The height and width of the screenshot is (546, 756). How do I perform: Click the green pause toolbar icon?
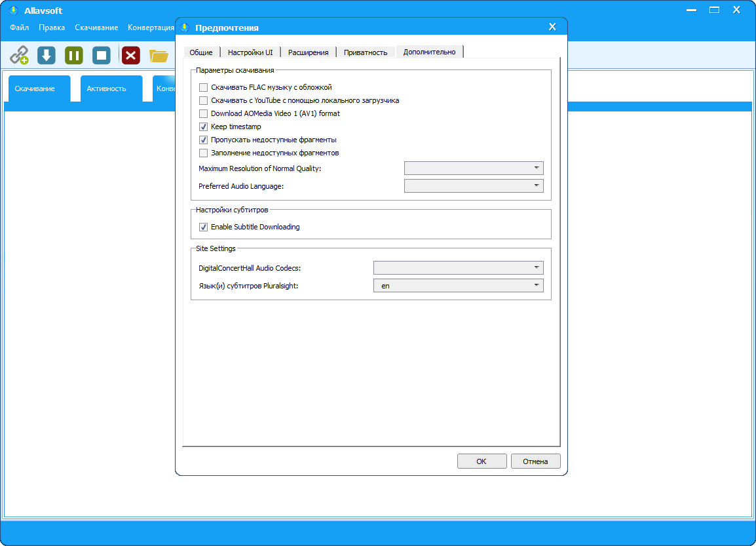pyautogui.click(x=74, y=55)
